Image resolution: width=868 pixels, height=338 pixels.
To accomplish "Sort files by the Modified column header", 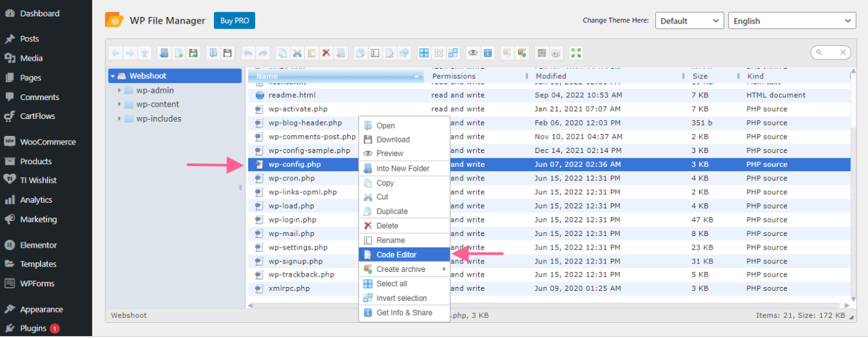I will pyautogui.click(x=606, y=76).
